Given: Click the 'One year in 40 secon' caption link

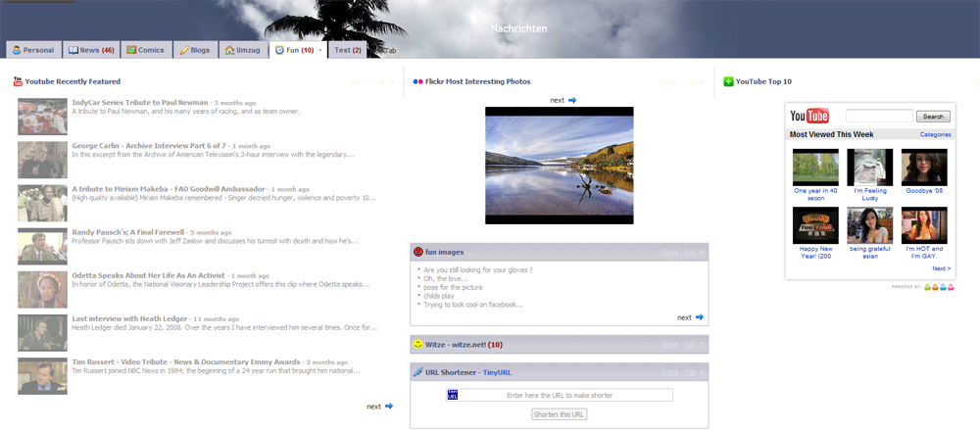Looking at the screenshot, I should click(x=815, y=194).
